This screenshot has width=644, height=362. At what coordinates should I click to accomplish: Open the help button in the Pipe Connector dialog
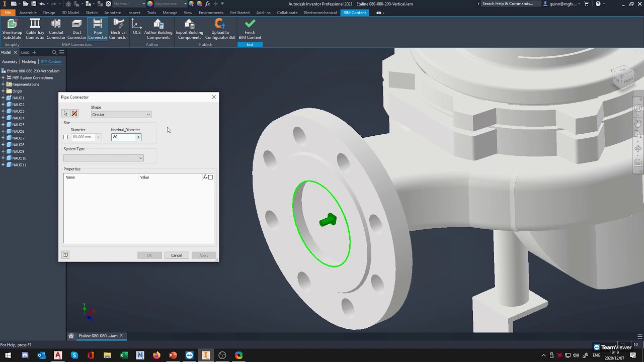[65, 254]
